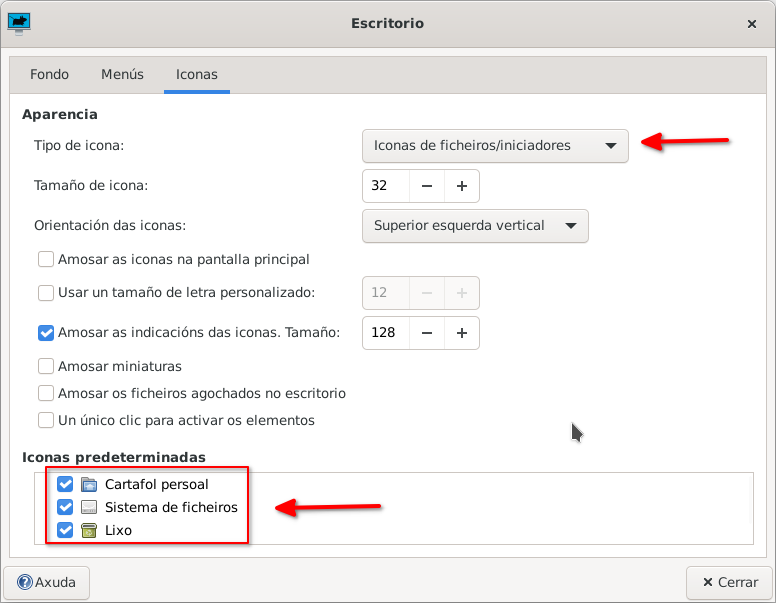
Task: Enable Amosar os ficheiros agochados no escritorio
Action: coord(46,393)
